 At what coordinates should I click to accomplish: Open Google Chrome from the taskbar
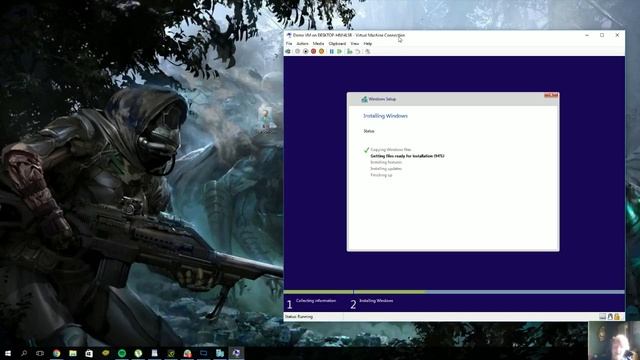tap(56, 353)
